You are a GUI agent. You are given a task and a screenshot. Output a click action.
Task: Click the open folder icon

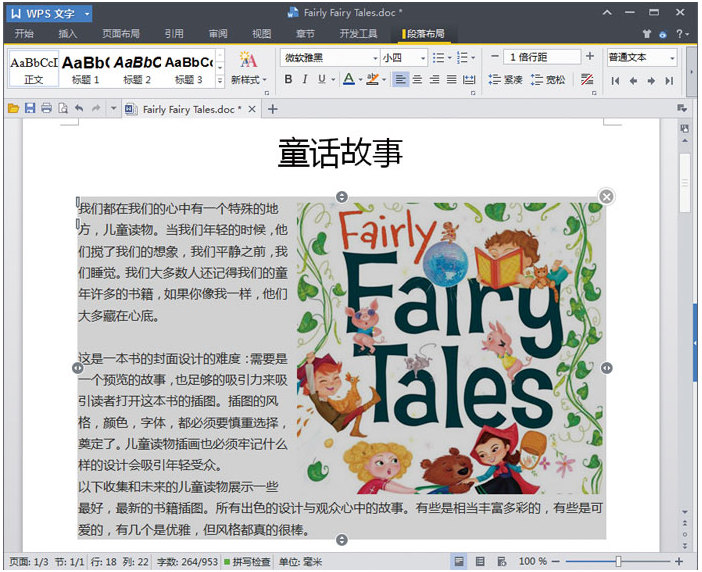[x=13, y=109]
